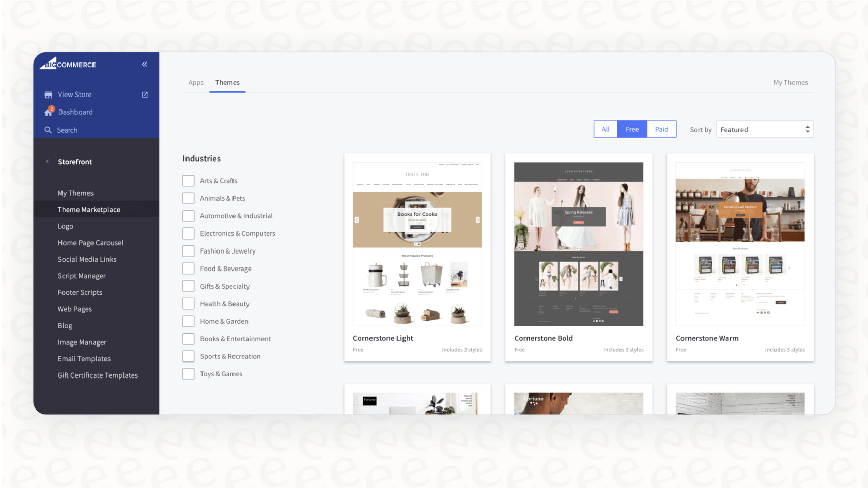Click the View Store icon in sidebar
The height and width of the screenshot is (488, 868).
(48, 94)
